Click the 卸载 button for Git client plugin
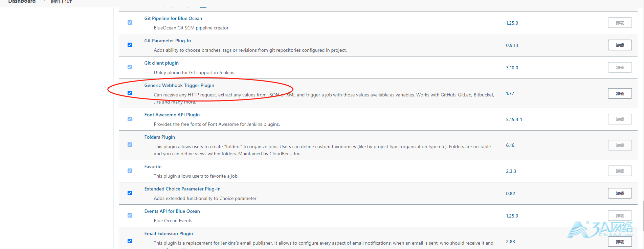Viewport: 644px width, 249px height. pos(620,68)
